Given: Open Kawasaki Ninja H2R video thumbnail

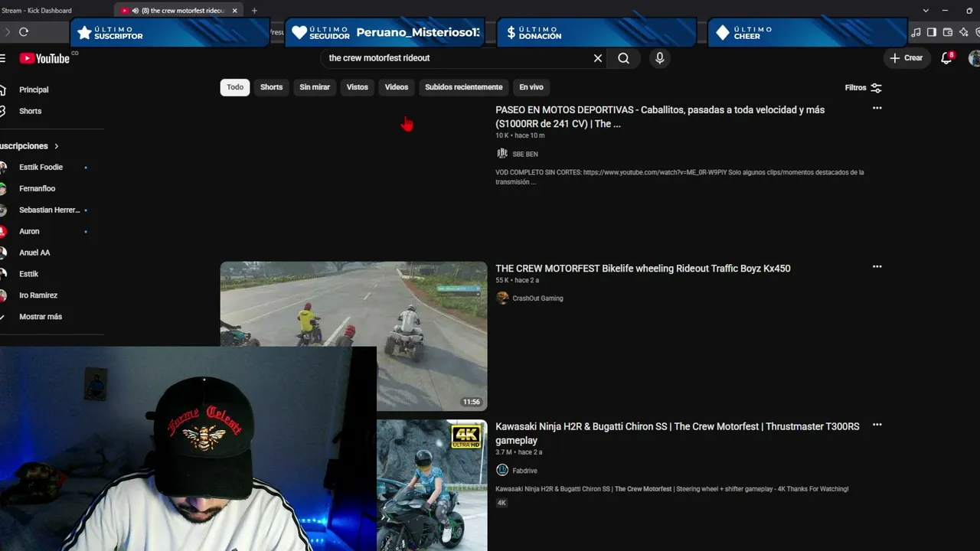Looking at the screenshot, I should [432, 485].
